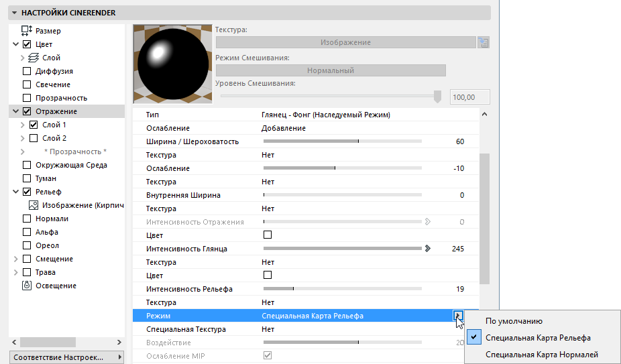The image size is (621, 364).
Task: Click the Уровень Смешивания slider handle
Action: 437,97
